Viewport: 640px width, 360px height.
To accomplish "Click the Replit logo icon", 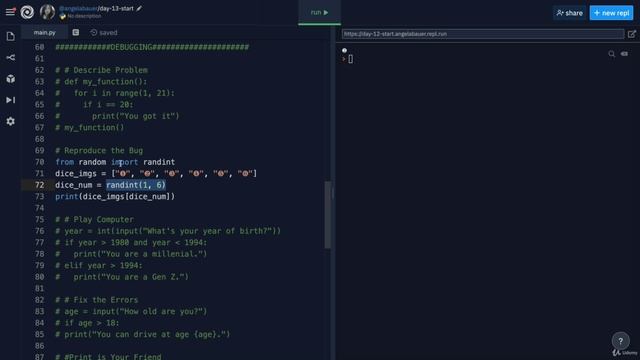I will click(27, 12).
